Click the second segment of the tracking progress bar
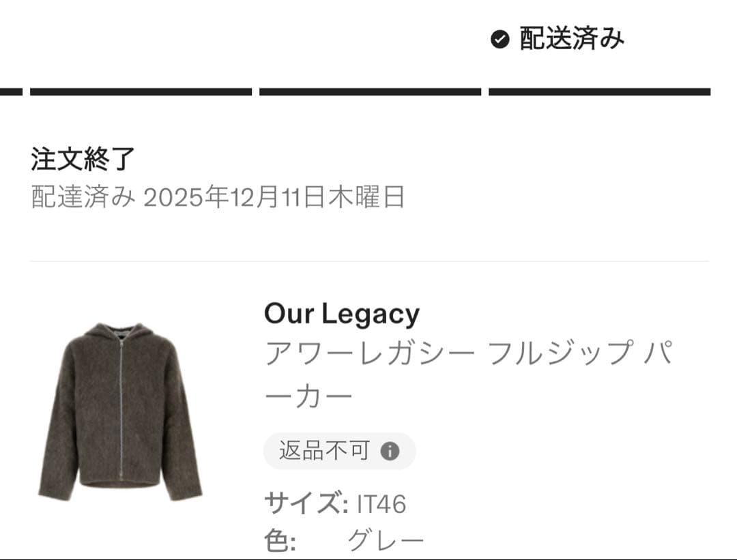737x560 pixels. point(369,89)
